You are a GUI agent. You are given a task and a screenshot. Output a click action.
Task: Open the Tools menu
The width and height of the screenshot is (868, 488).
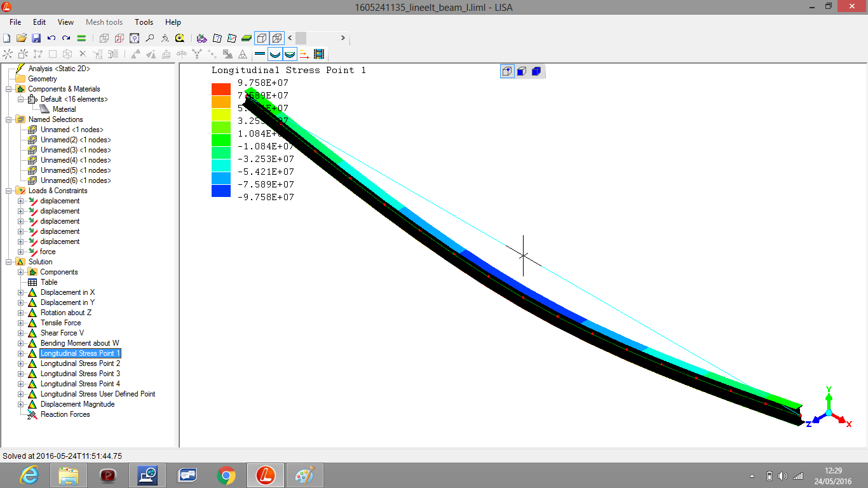pyautogui.click(x=144, y=22)
